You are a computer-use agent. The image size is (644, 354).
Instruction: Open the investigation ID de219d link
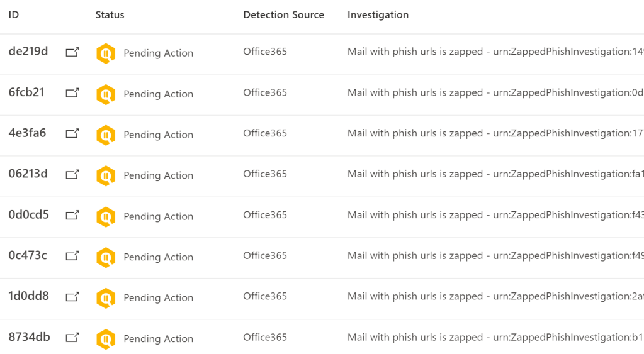coord(28,52)
